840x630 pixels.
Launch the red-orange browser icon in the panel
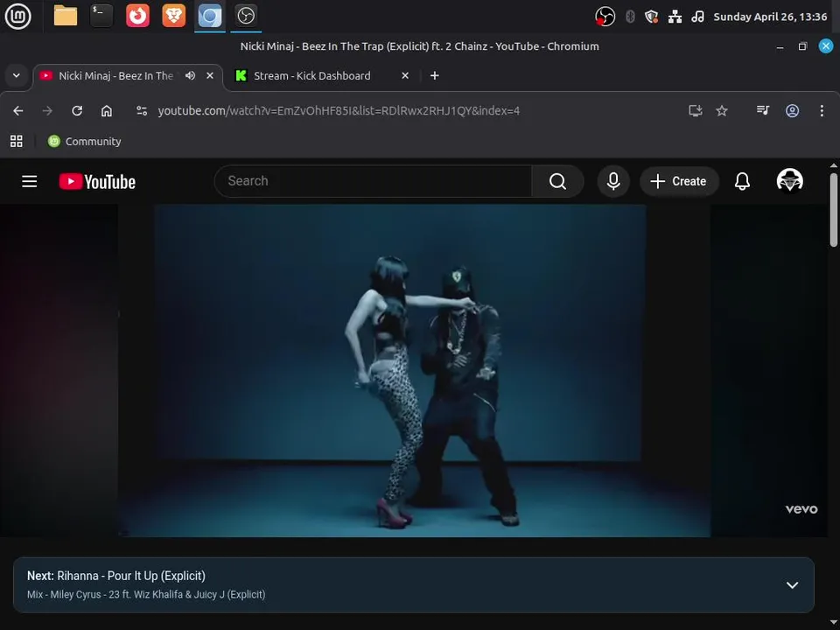pyautogui.click(x=137, y=16)
